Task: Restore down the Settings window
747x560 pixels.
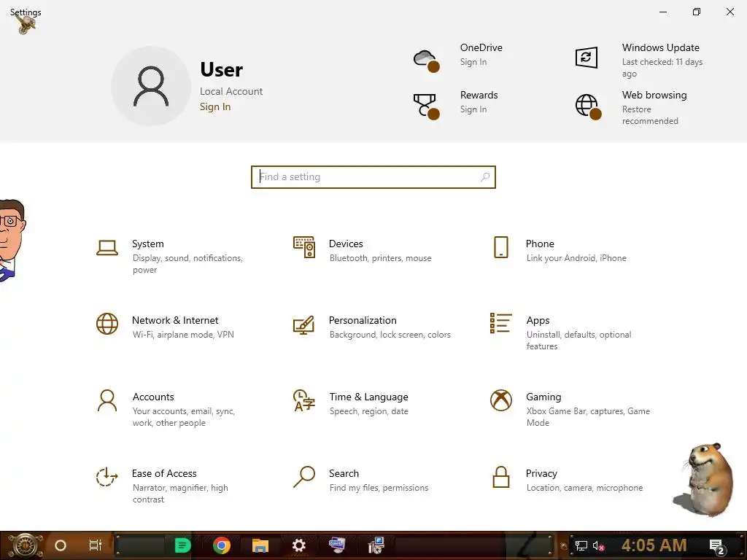Action: (x=697, y=12)
